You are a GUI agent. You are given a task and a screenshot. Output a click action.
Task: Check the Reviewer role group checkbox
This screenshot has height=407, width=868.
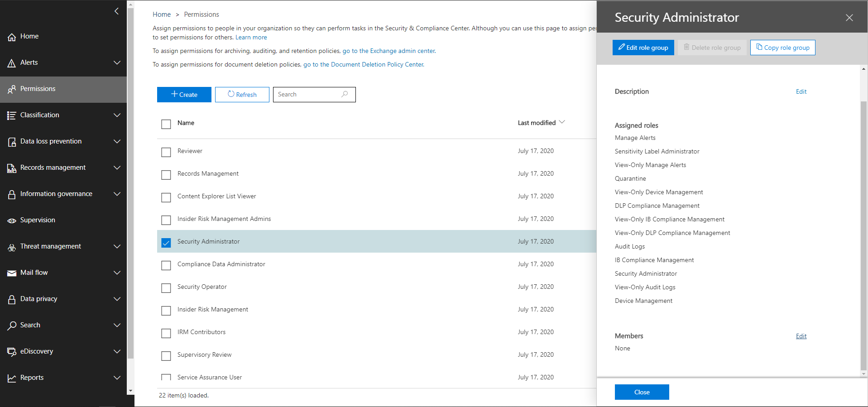166,152
